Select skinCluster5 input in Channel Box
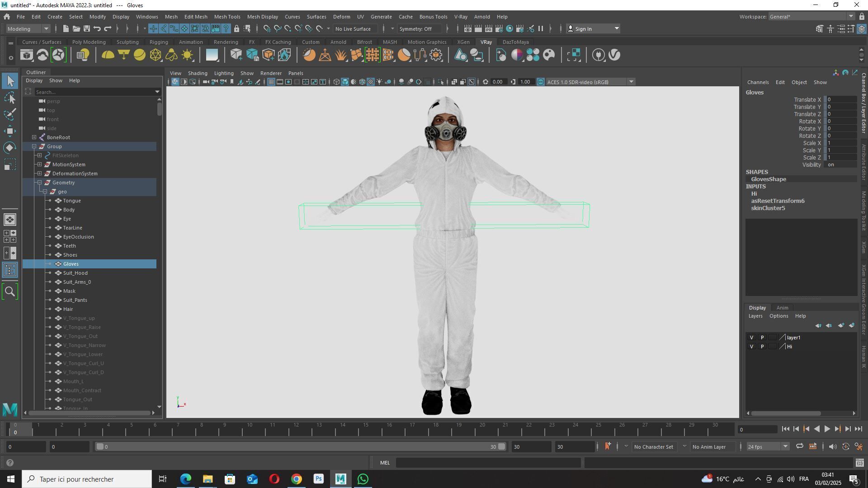 pyautogui.click(x=768, y=208)
